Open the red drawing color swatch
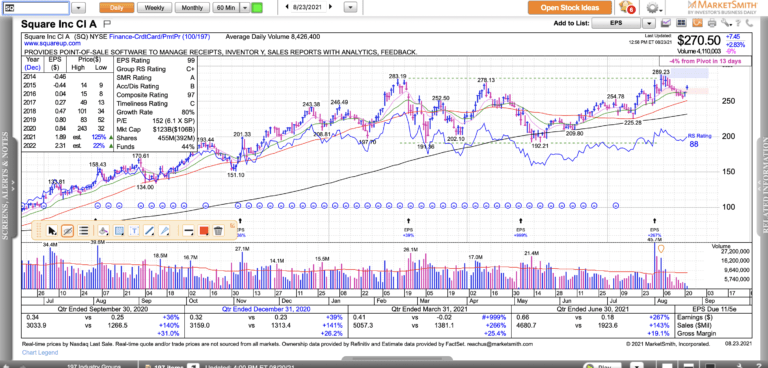 click(203, 230)
